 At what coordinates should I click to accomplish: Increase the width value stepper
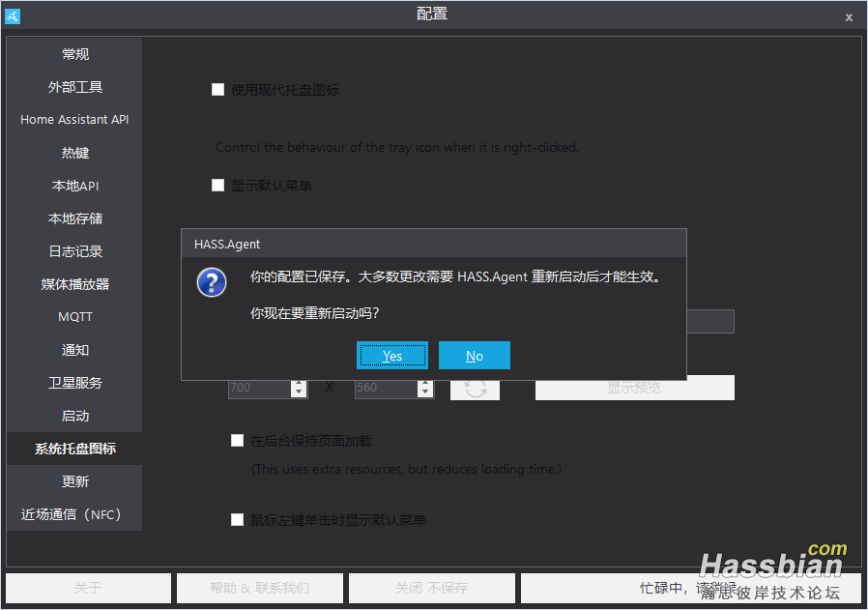pos(299,384)
